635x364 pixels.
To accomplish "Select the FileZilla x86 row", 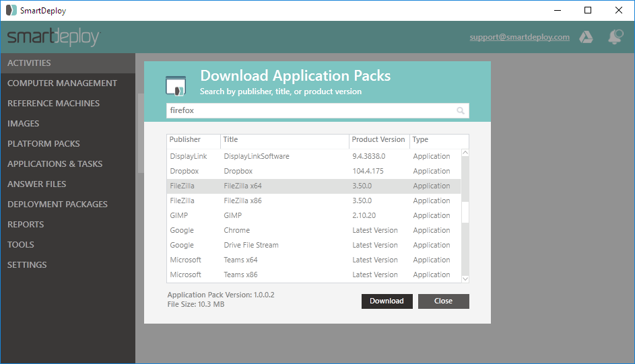I will 314,201.
